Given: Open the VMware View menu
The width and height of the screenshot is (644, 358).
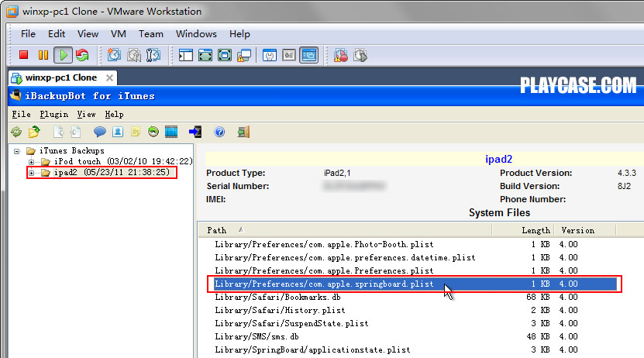Looking at the screenshot, I should [88, 34].
